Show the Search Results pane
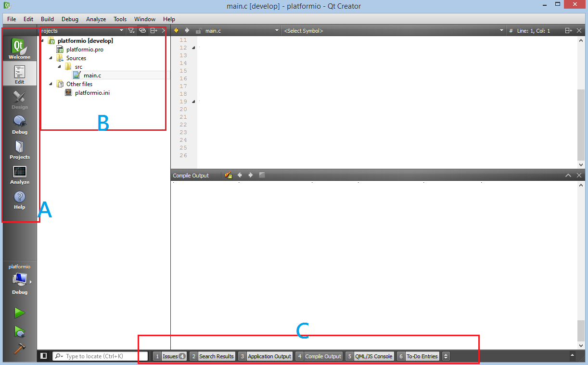The image size is (588, 365). coord(212,356)
